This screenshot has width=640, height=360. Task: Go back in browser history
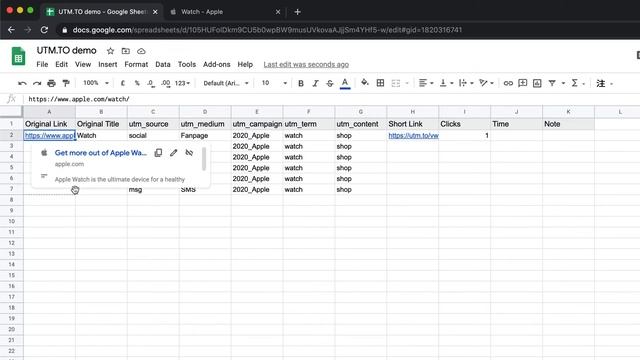coord(11,30)
